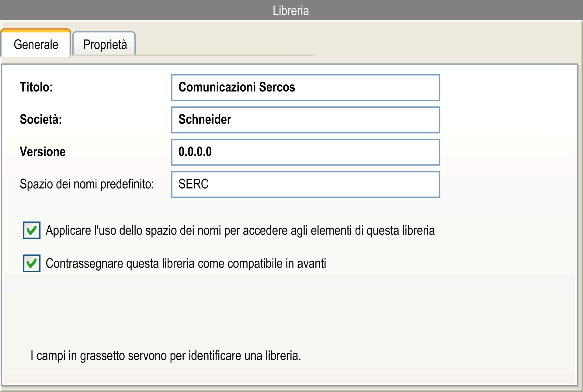Image resolution: width=583 pixels, height=392 pixels.
Task: Switch to the Proprietà tab
Action: [105, 45]
